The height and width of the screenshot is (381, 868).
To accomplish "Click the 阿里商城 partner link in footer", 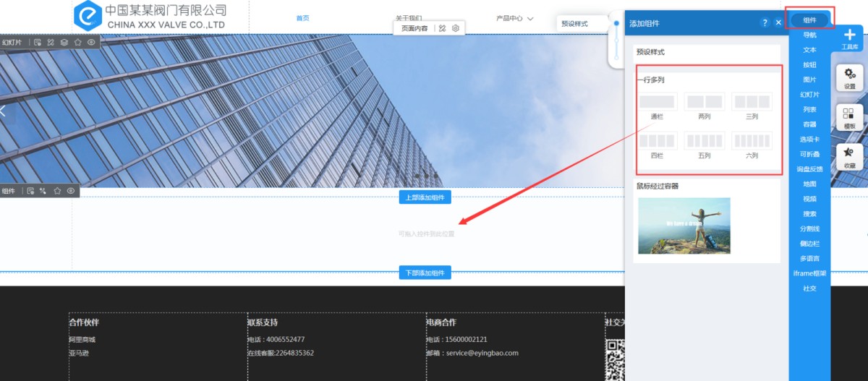I will (82, 339).
